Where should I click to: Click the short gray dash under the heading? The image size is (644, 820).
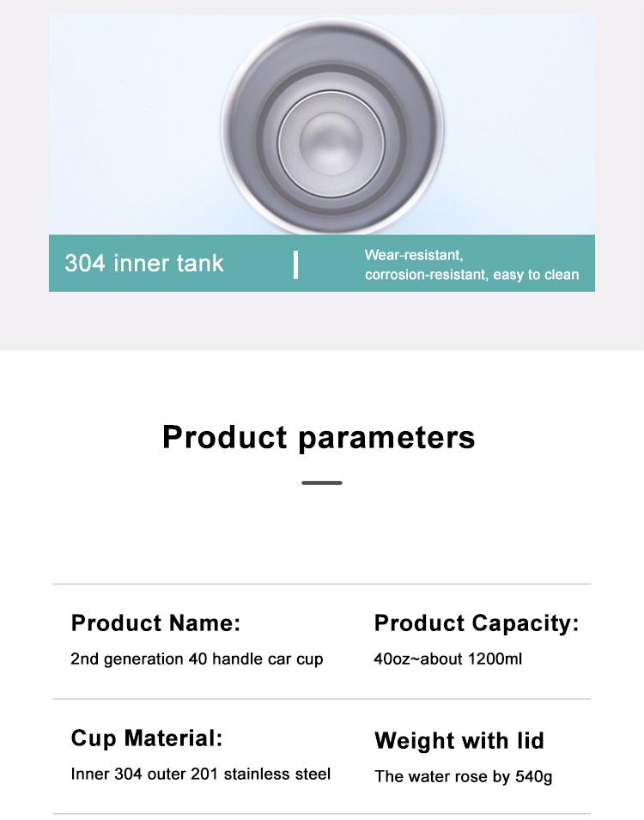[322, 483]
